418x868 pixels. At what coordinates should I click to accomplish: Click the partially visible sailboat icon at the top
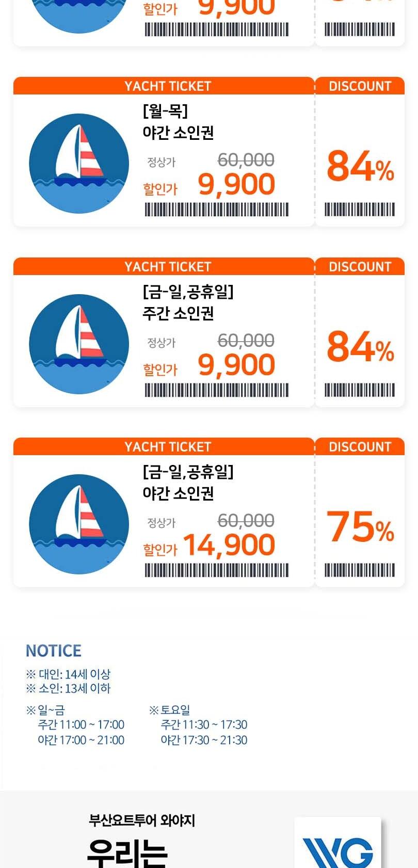pyautogui.click(x=79, y=15)
